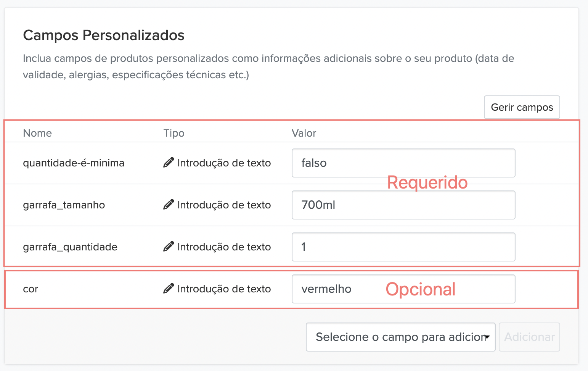Click pencil icon in garrafa_quantidade row
Viewport: 588px width, 371px height.
click(x=169, y=247)
